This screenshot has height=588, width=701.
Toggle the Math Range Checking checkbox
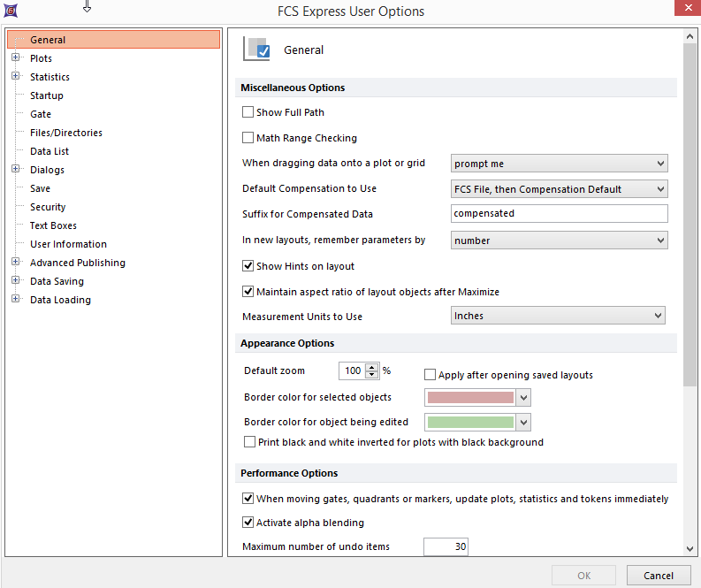(x=248, y=138)
